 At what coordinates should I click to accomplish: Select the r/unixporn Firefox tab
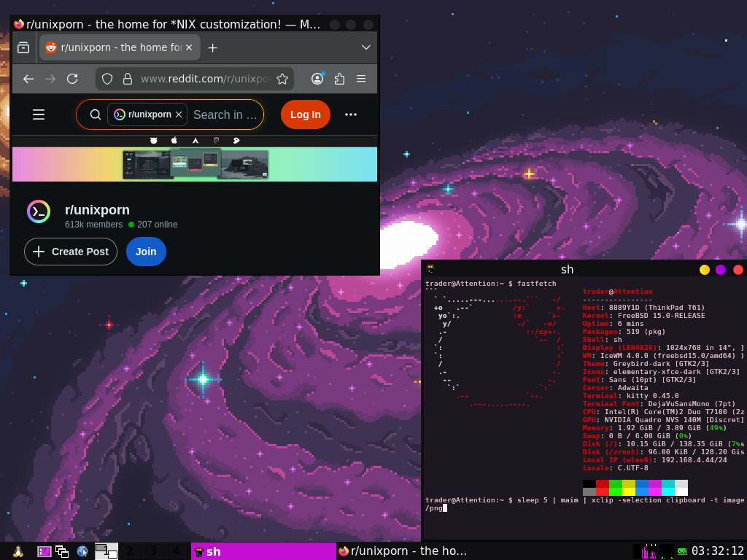(120, 47)
